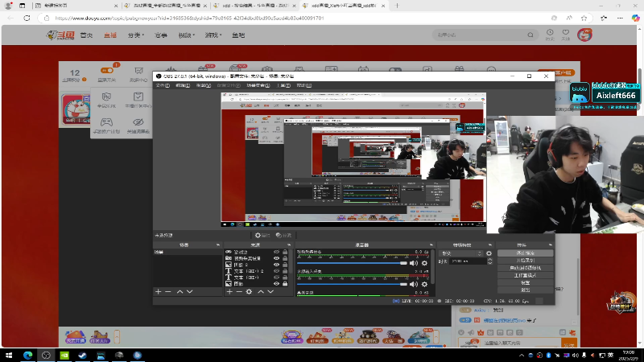Click search magnifier icon in Douyu search box
Image resolution: width=644 pixels, height=362 pixels.
coord(530,35)
